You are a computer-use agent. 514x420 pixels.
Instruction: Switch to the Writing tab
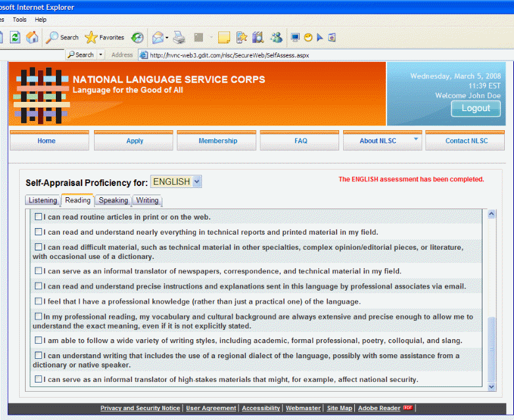[147, 200]
